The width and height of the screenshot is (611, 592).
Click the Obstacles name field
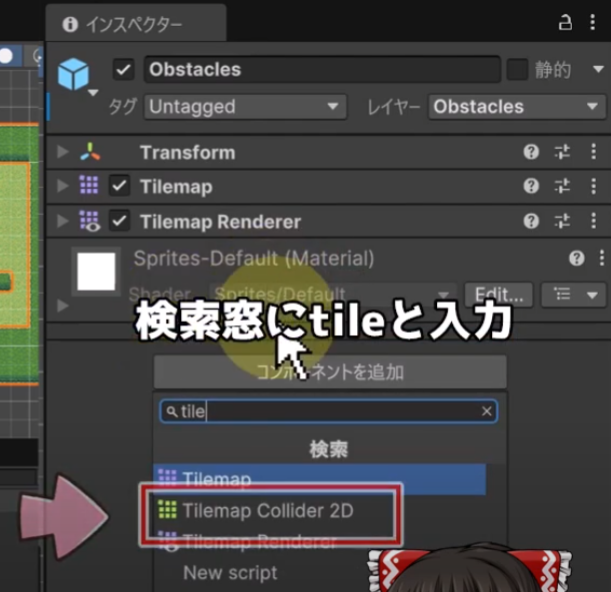322,70
